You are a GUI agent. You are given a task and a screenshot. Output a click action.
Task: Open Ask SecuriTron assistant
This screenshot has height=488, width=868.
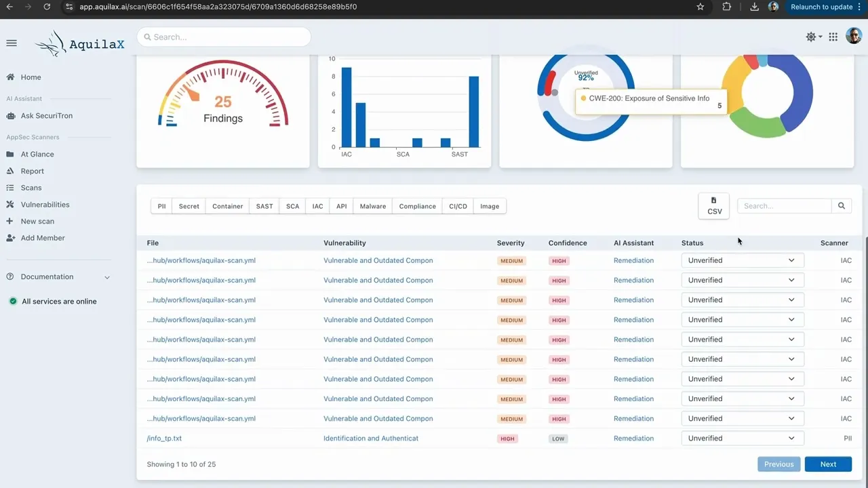click(x=46, y=116)
